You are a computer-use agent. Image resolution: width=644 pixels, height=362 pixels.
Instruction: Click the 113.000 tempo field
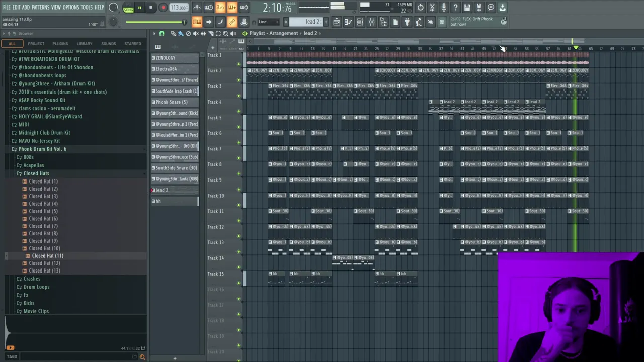(x=178, y=8)
